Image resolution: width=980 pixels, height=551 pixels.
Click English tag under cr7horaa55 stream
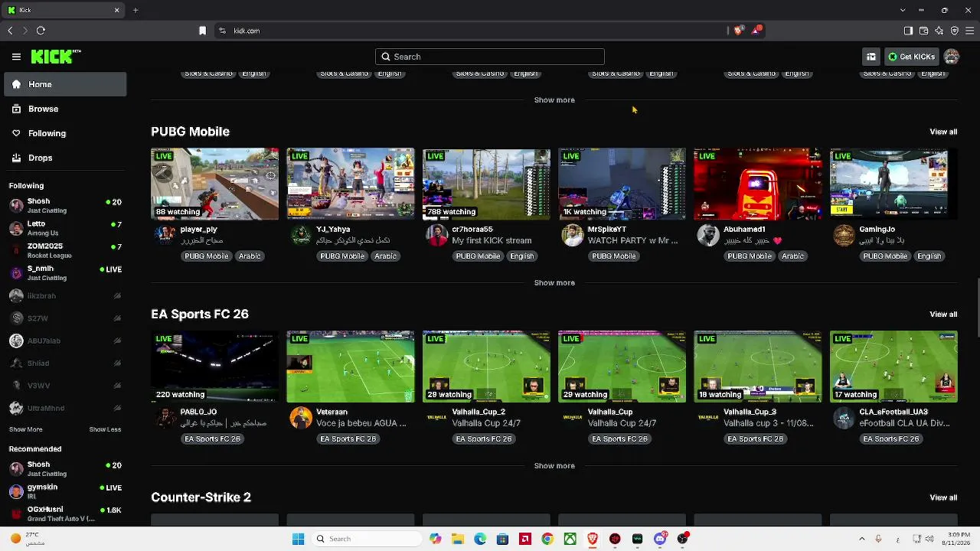point(521,256)
